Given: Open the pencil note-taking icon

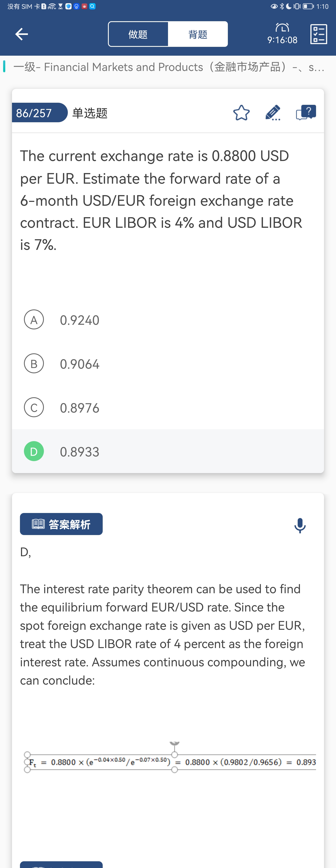Looking at the screenshot, I should point(273,113).
